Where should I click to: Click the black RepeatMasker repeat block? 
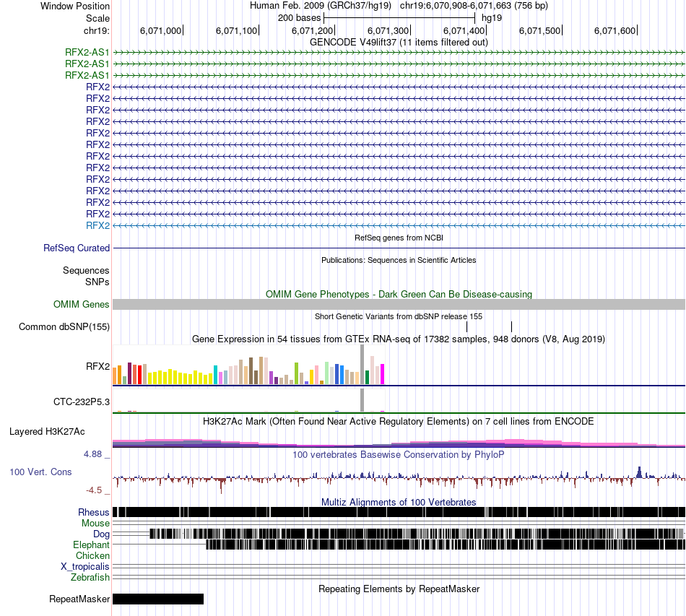pos(158,599)
